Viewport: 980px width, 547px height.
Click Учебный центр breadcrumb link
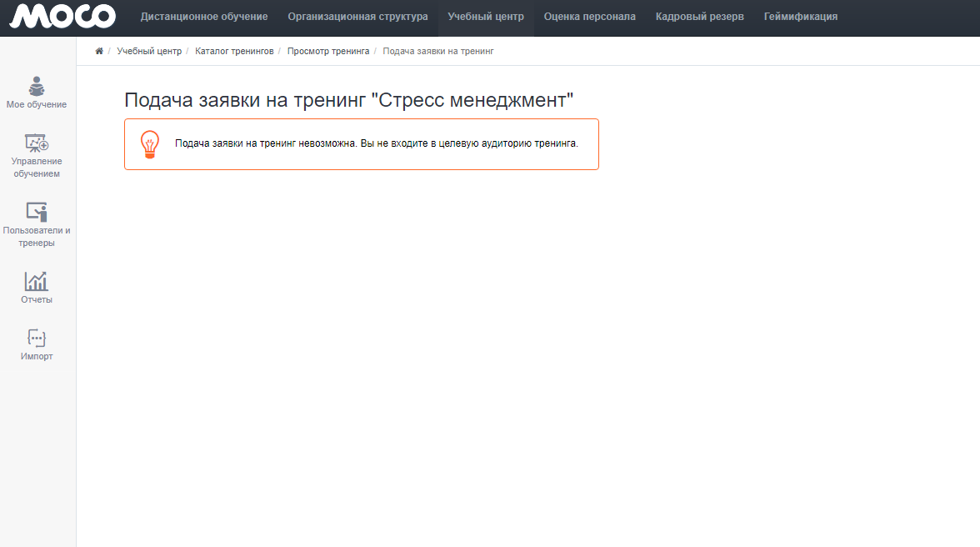click(149, 51)
